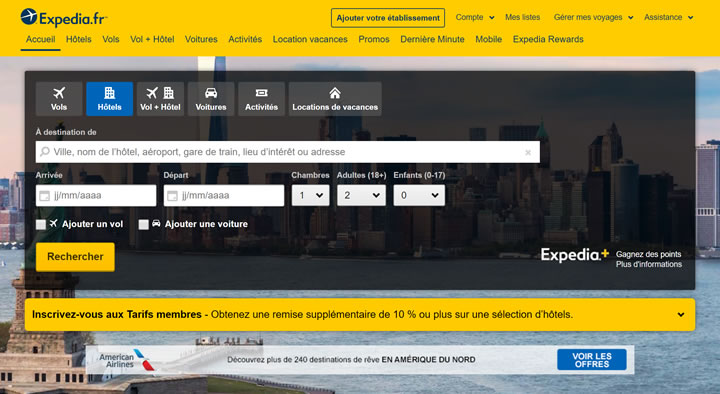The image size is (720, 394).
Task: Open Vols in the top navigation
Action: tap(111, 39)
